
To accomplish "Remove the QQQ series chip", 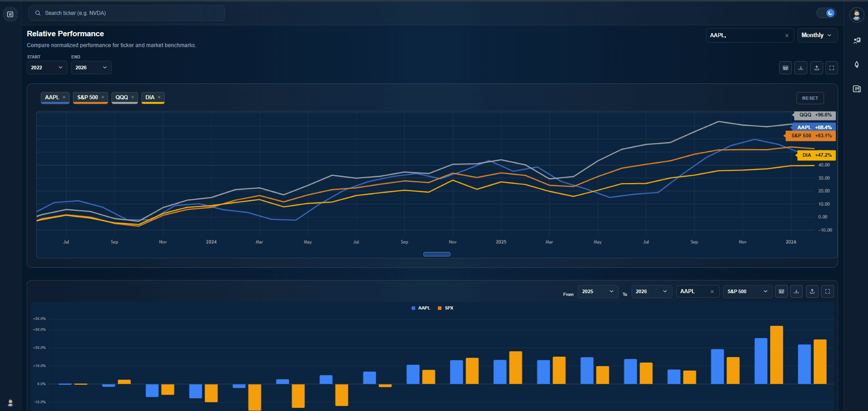I will coord(133,97).
